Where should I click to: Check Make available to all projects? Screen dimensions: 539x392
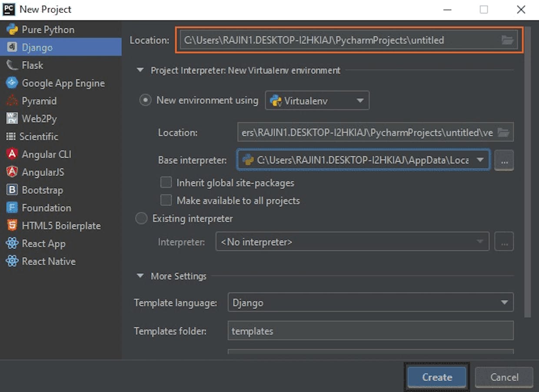pos(166,200)
